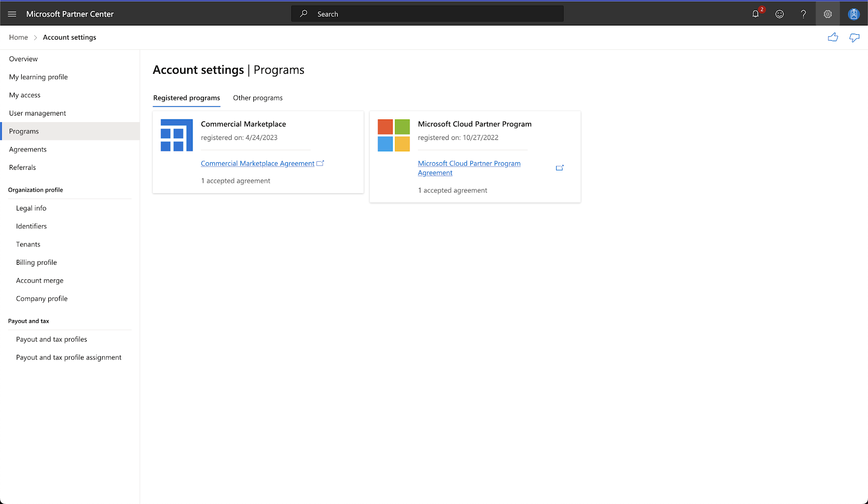
Task: Select Billing profile in the sidebar
Action: coord(36,263)
